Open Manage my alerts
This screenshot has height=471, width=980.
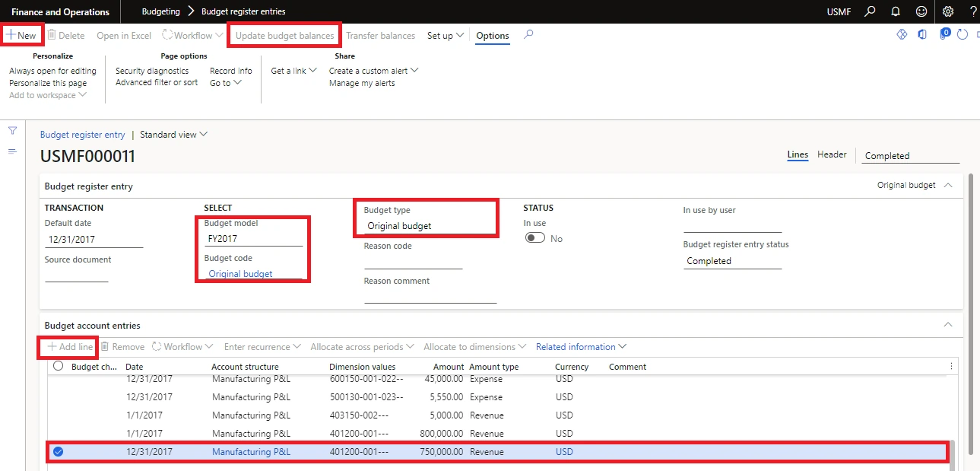pos(362,83)
